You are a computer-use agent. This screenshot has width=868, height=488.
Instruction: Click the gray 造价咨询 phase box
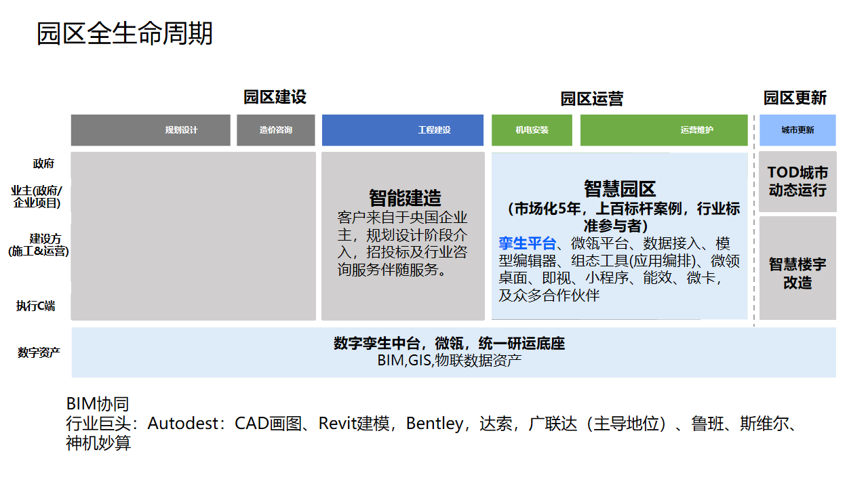276,130
